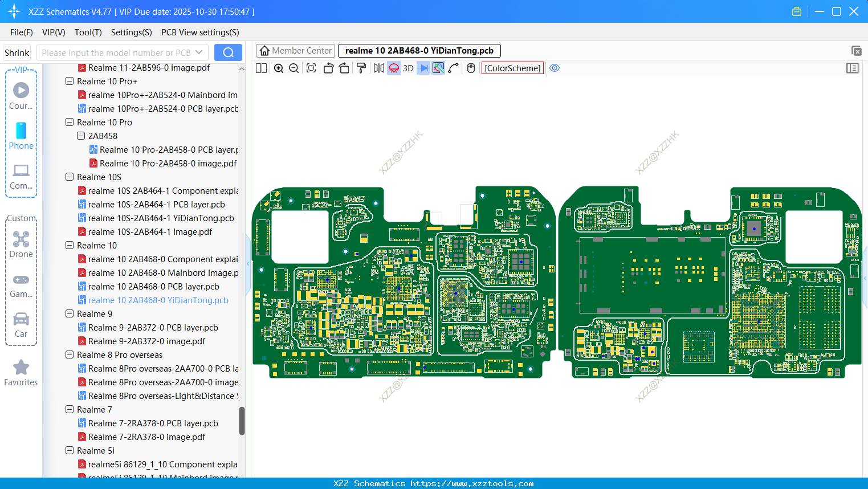This screenshot has height=489, width=868.
Task: Toggle the 3D view mode
Action: tap(408, 68)
